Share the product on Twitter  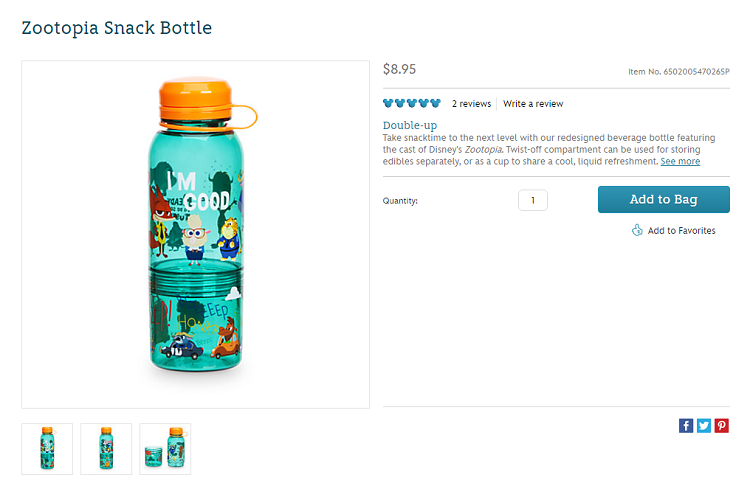point(704,425)
